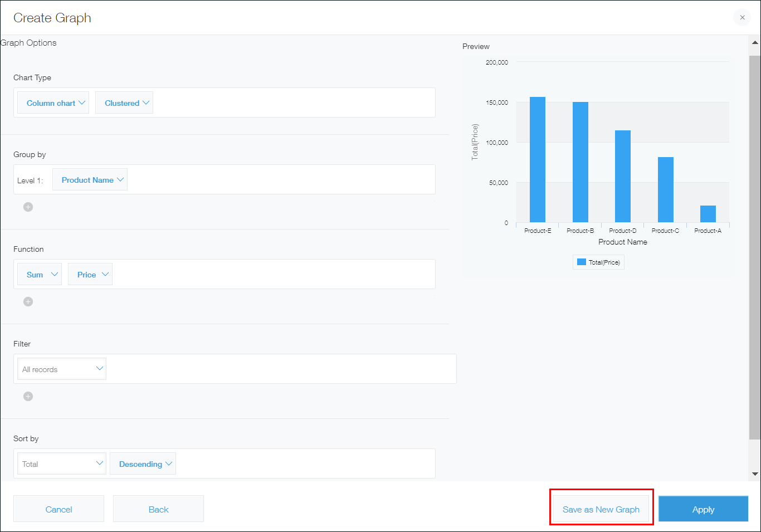761x532 pixels.
Task: Expand the Product Name group dropdown
Action: 90,180
